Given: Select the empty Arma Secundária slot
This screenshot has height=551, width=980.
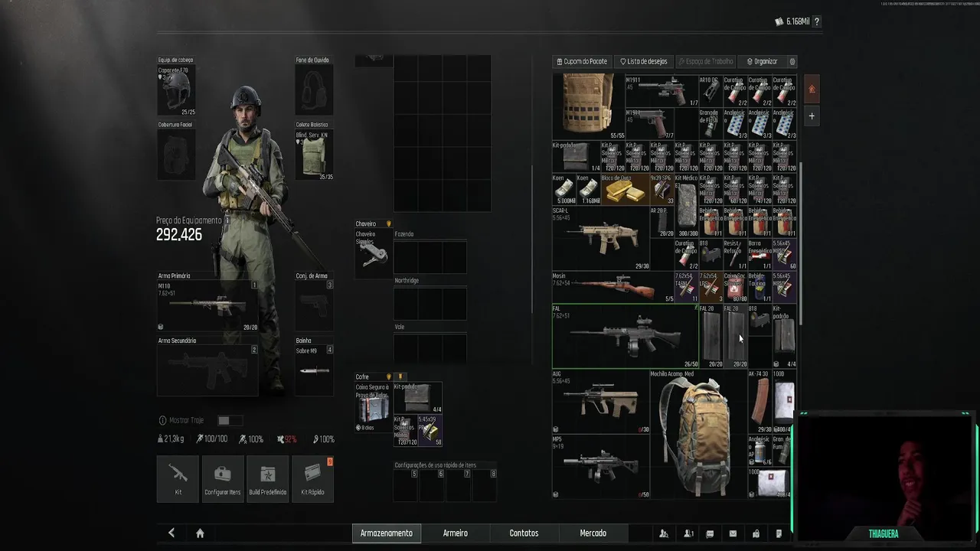Looking at the screenshot, I should (207, 370).
